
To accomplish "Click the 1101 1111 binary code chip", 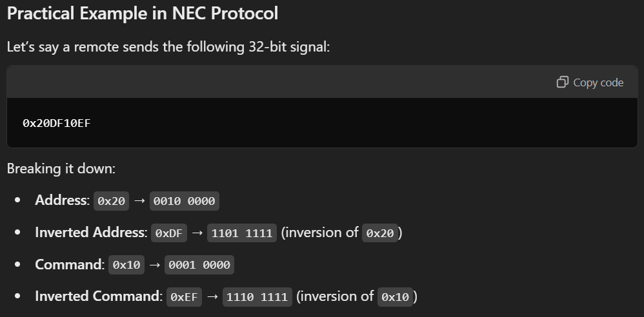I will coord(242,233).
